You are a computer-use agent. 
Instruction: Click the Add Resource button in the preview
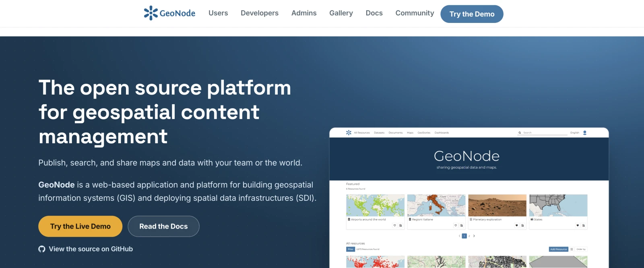(559, 249)
